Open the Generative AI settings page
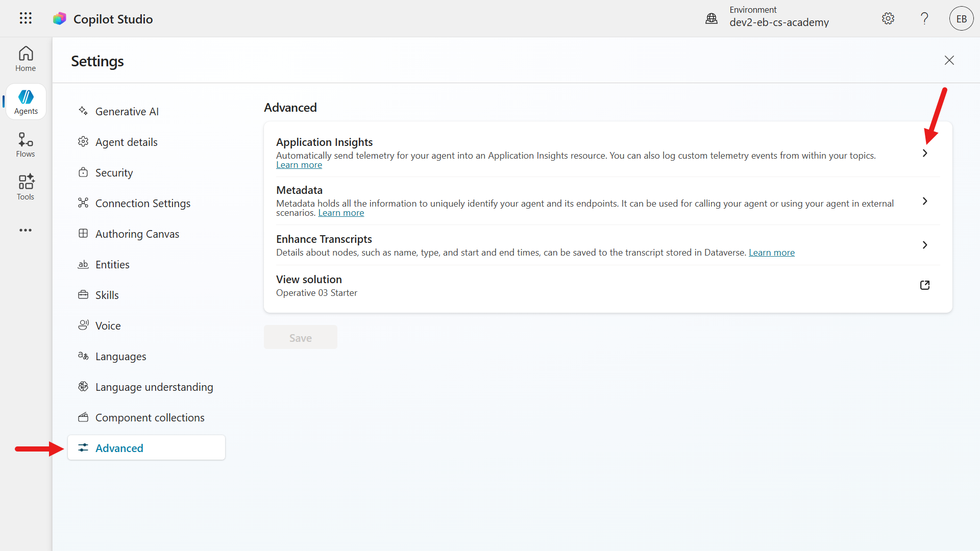The image size is (980, 551). (127, 111)
